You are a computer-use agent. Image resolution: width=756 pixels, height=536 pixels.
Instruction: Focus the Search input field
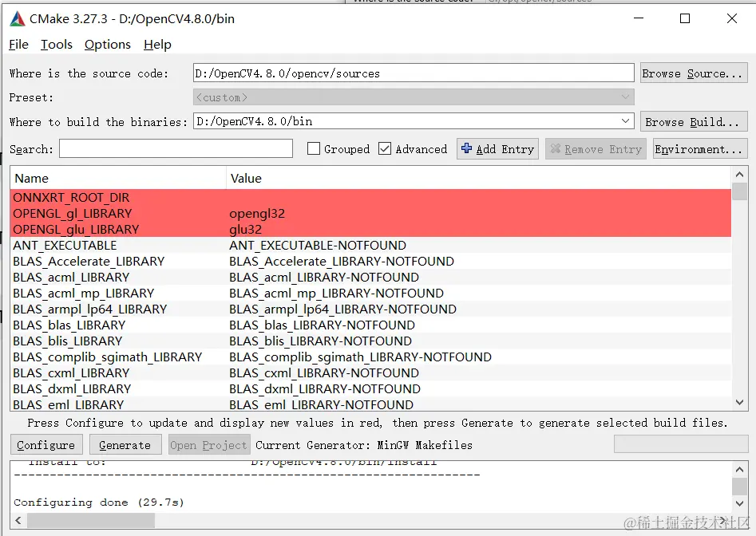[176, 148]
